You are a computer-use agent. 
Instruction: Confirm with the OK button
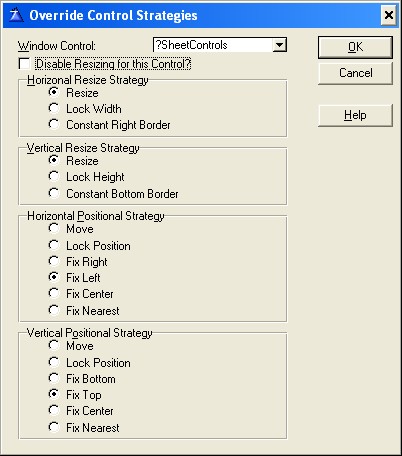click(x=355, y=47)
